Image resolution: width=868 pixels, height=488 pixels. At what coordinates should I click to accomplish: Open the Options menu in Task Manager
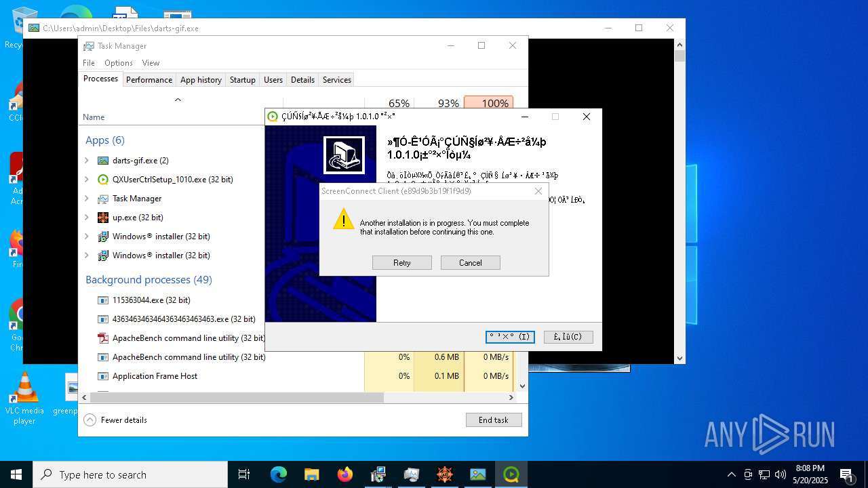point(119,63)
